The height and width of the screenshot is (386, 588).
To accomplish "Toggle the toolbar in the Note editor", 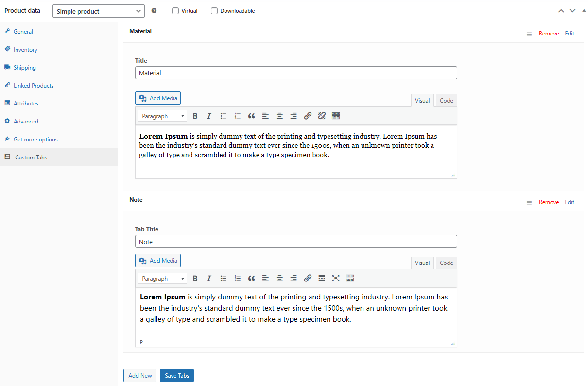I will click(x=350, y=279).
